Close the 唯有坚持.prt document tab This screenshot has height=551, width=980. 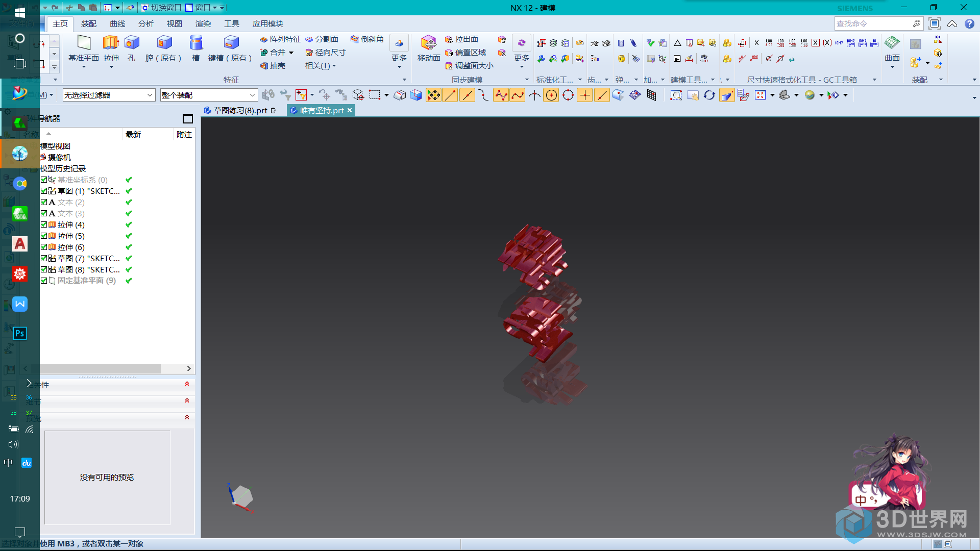(x=350, y=110)
